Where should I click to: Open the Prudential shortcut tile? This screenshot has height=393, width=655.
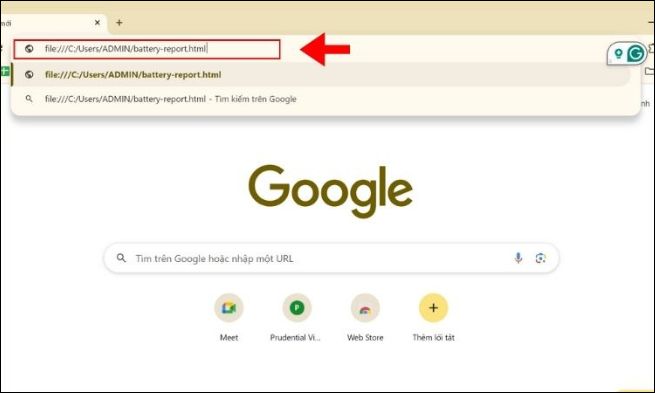pos(297,317)
